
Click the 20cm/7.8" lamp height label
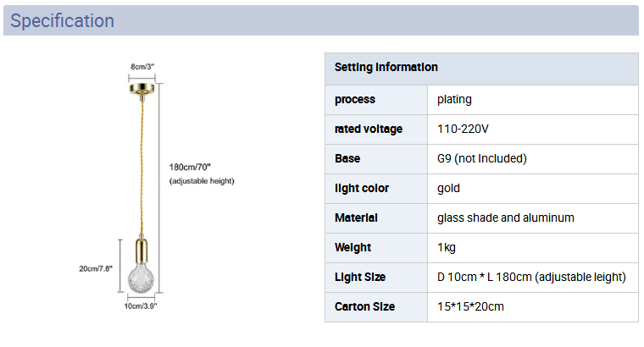[96, 268]
